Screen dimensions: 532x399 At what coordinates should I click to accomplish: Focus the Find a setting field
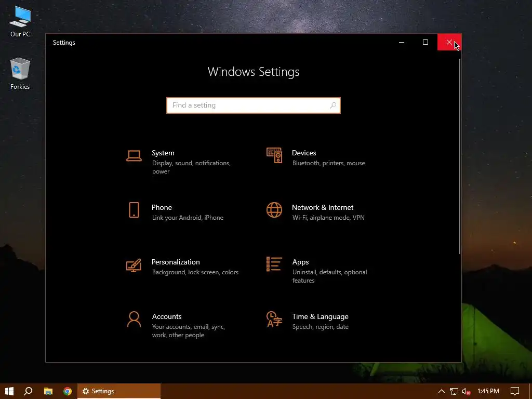(254, 105)
